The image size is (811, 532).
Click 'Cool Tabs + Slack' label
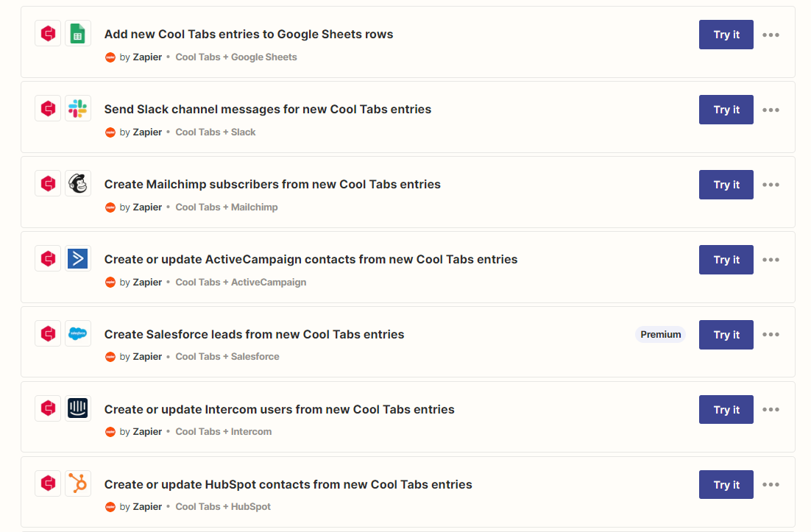[215, 132]
